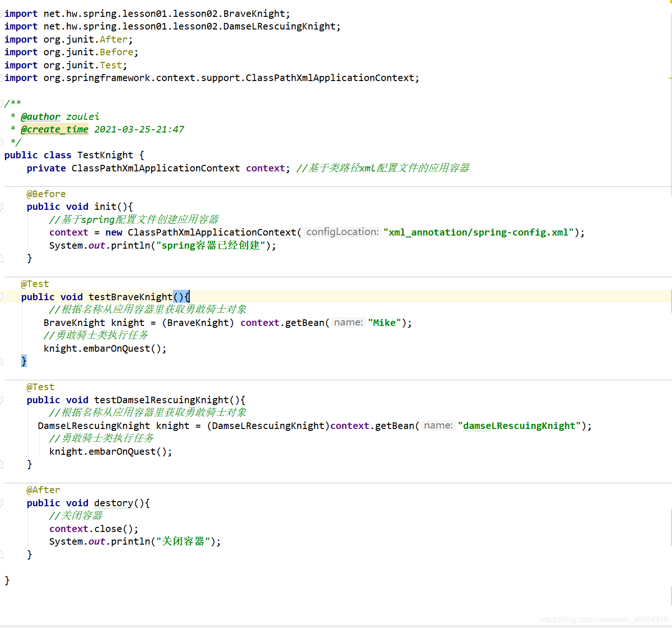Click the name: hint before "Mike"
This screenshot has height=628, width=672.
(x=348, y=322)
